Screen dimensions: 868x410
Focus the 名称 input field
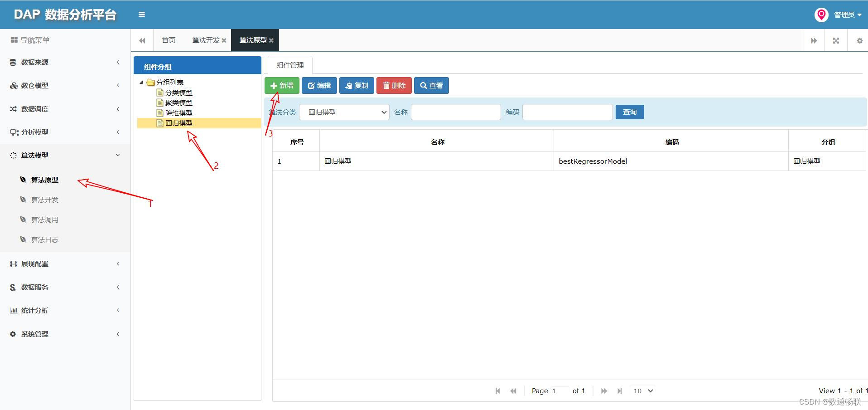tap(456, 112)
